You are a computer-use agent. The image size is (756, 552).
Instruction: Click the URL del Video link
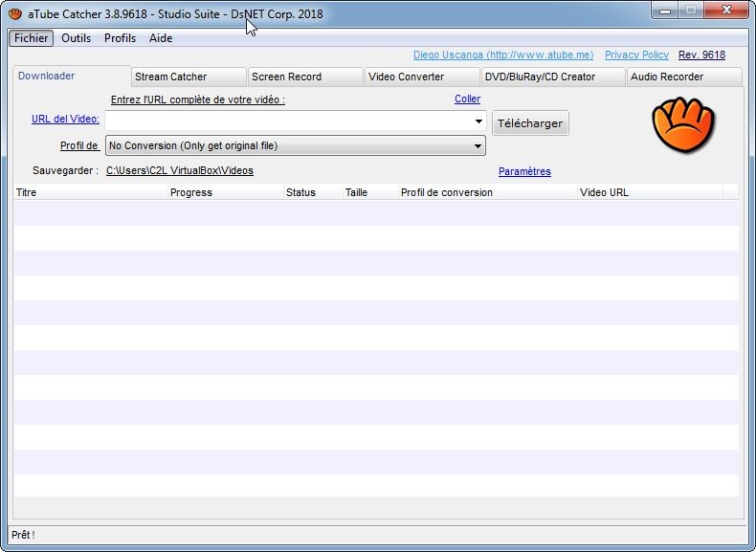click(x=66, y=119)
